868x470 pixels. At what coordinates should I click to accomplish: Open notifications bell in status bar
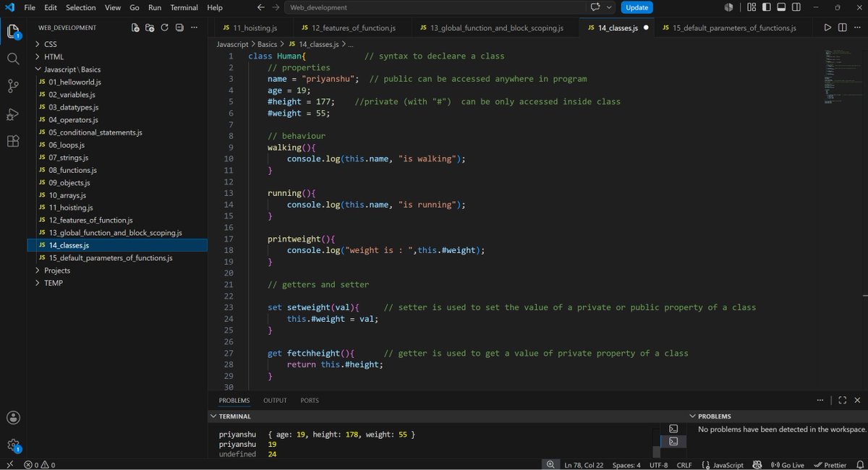click(859, 465)
